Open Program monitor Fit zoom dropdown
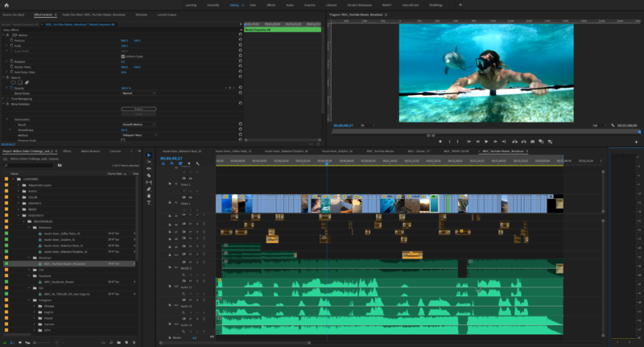 click(x=367, y=126)
